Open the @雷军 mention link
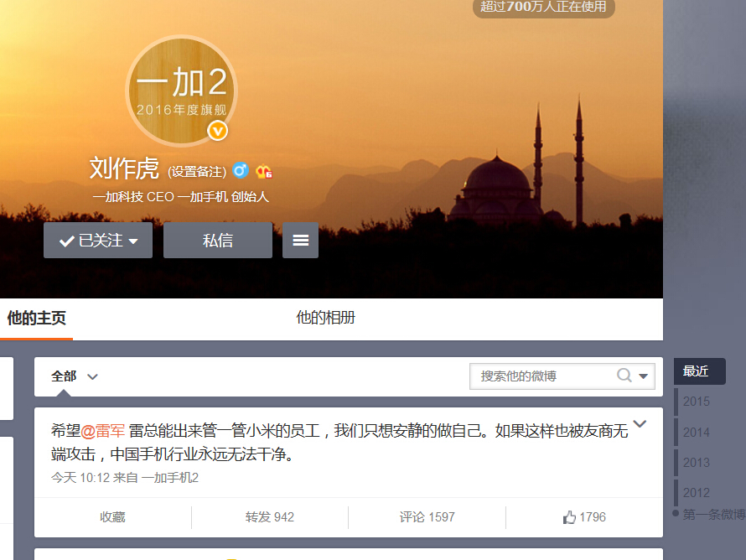 click(103, 431)
